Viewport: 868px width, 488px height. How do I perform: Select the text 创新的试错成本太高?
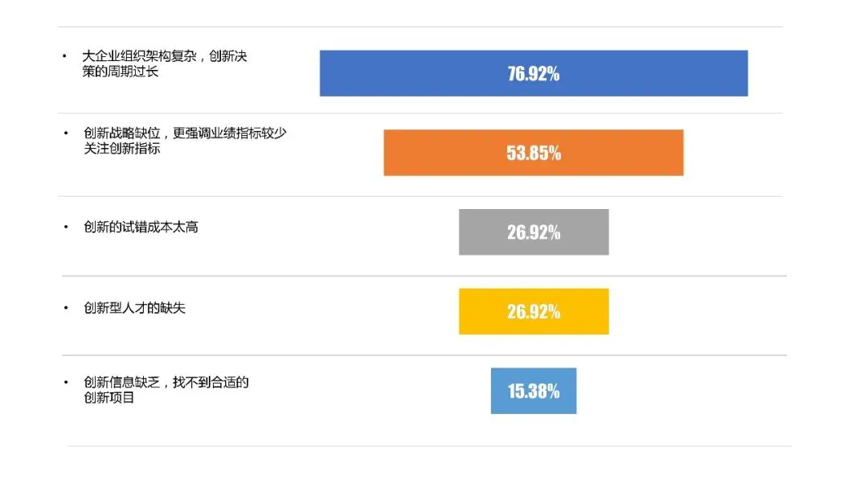tap(141, 228)
